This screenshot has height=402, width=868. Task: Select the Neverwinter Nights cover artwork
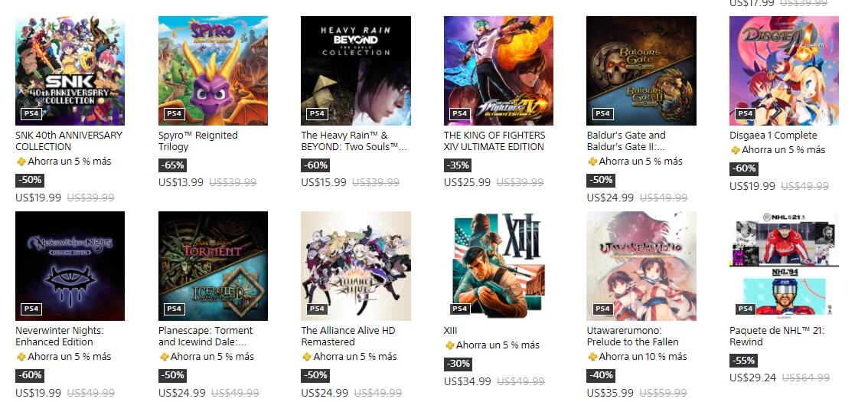point(70,266)
